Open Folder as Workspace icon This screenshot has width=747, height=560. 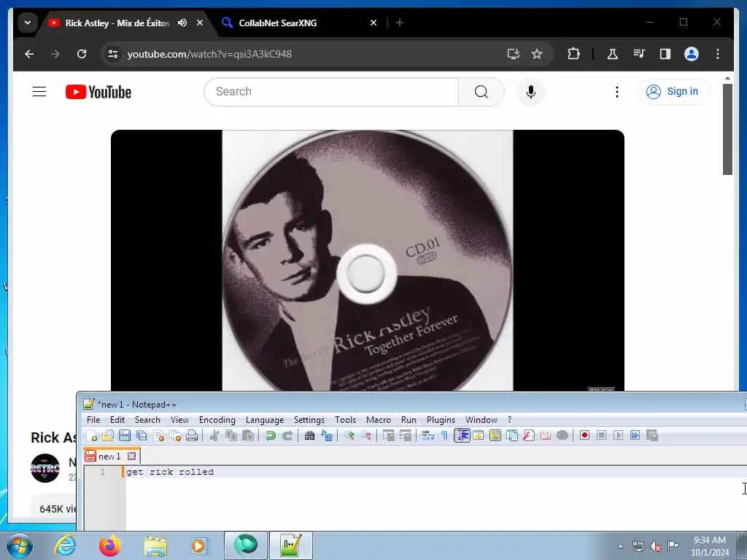click(546, 435)
